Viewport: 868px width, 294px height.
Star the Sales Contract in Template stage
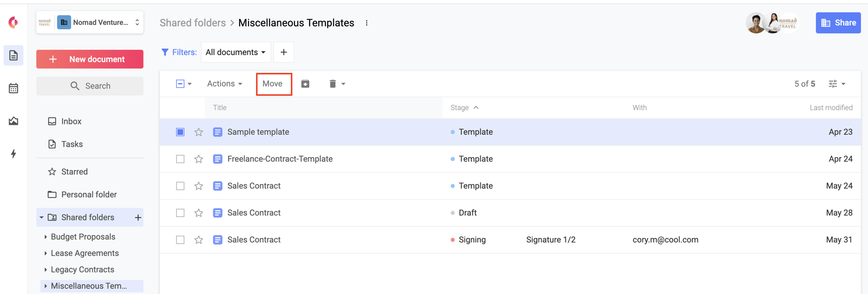pos(199,186)
